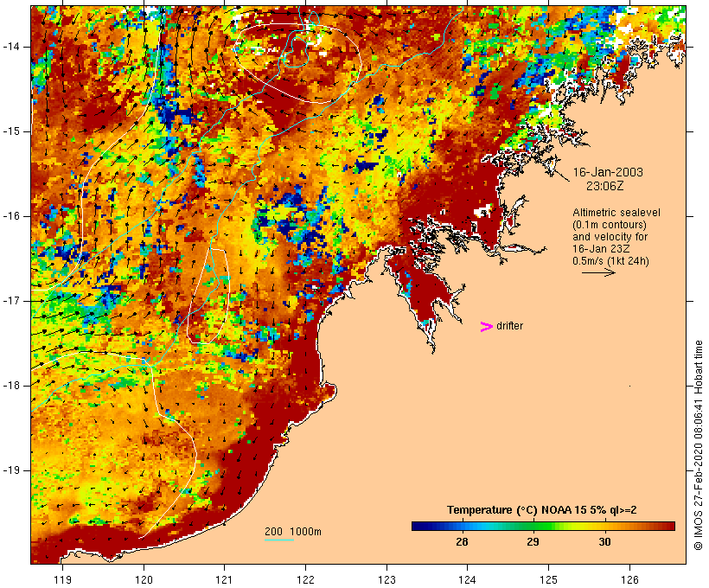Click the 'Altimetric sealevel' text
Viewport: 709px width, 588px height.
616,213
